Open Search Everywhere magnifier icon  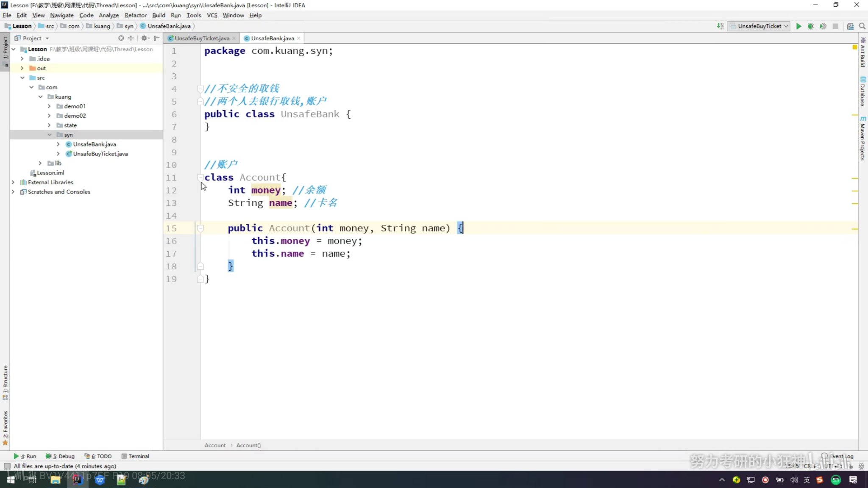(862, 26)
